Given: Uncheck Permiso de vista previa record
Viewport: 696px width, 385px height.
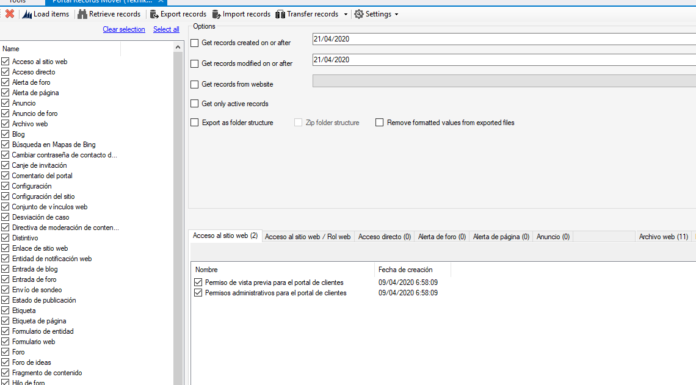Looking at the screenshot, I should click(198, 282).
